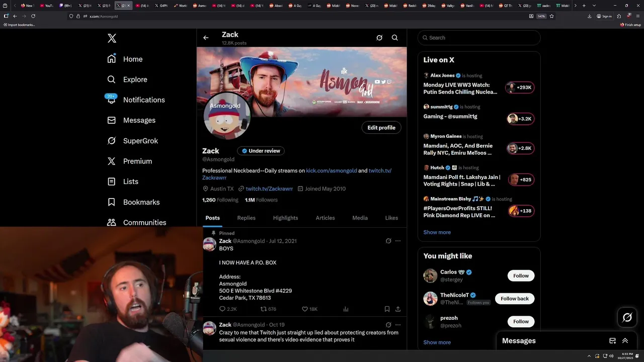Expand the Messages drawer

click(x=625, y=340)
